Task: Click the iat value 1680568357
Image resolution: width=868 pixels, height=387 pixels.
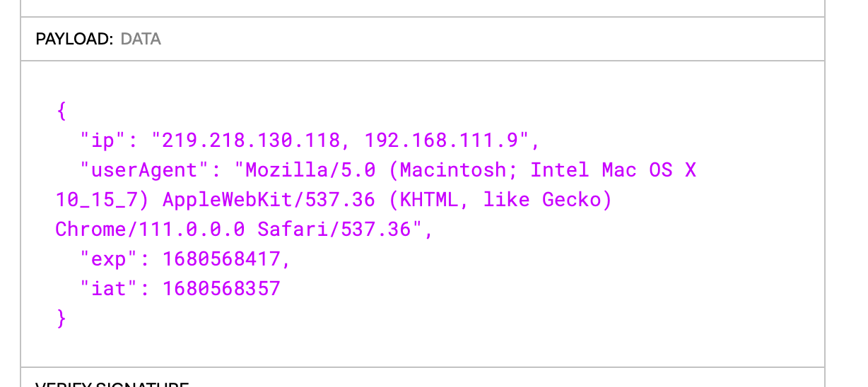Action: pyautogui.click(x=221, y=289)
